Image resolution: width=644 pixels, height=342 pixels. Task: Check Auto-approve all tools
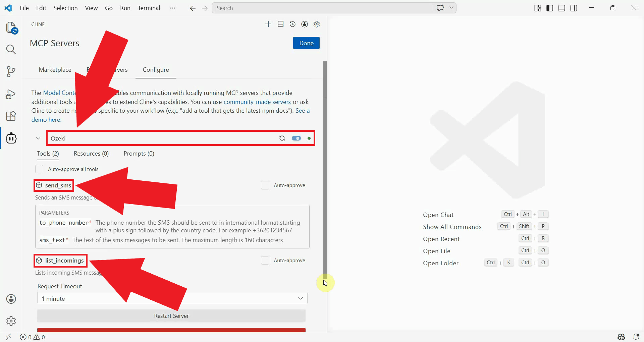tap(39, 169)
